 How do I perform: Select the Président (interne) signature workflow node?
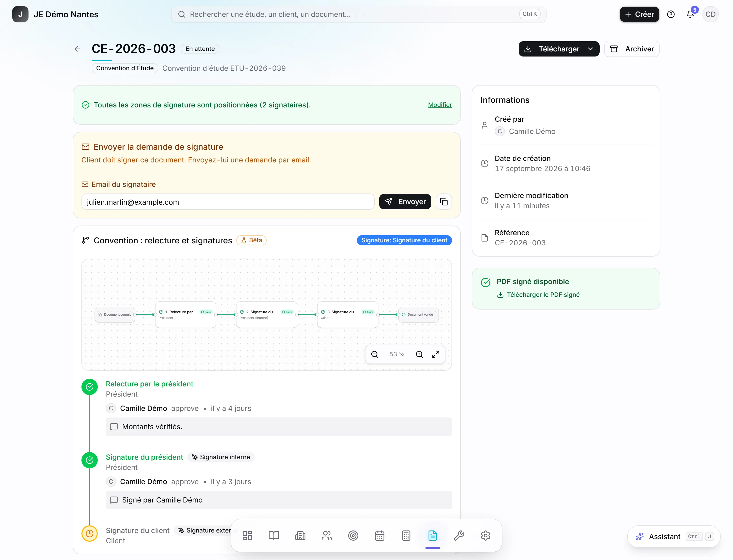click(267, 315)
